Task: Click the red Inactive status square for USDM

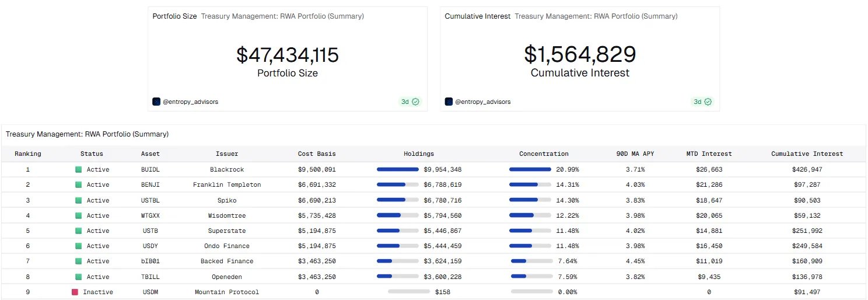Action: 75,292
